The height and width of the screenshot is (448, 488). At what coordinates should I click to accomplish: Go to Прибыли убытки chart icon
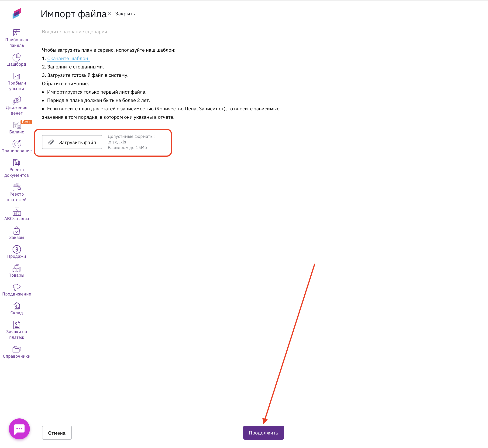click(x=17, y=76)
